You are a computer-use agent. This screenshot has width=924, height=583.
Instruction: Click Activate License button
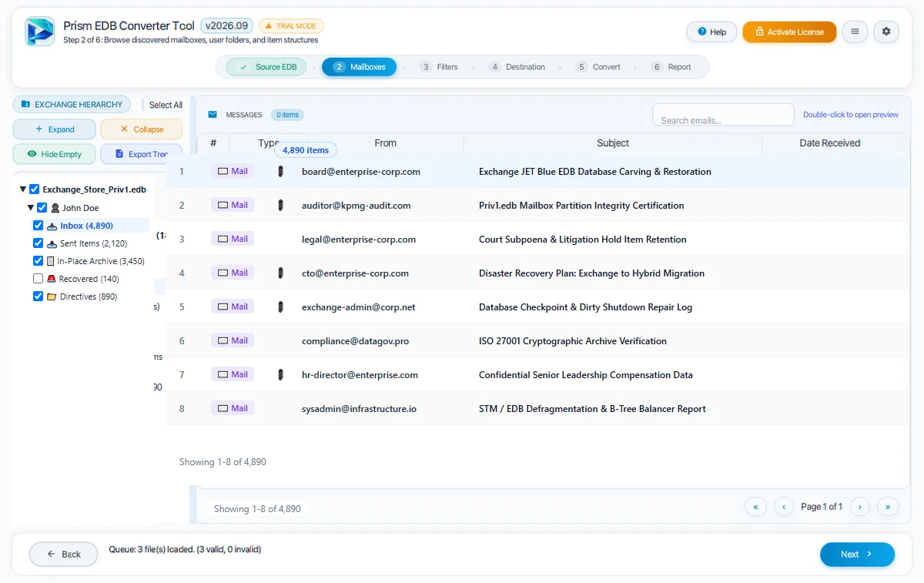point(789,32)
